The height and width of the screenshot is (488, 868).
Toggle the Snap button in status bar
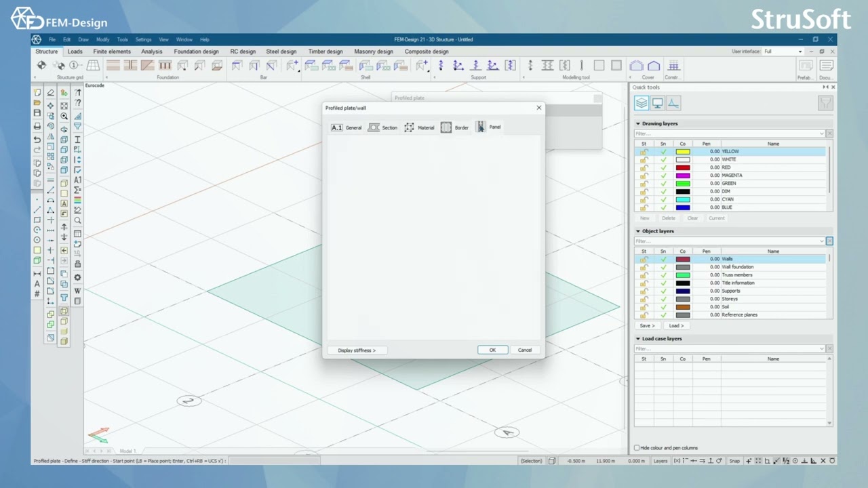pos(734,461)
